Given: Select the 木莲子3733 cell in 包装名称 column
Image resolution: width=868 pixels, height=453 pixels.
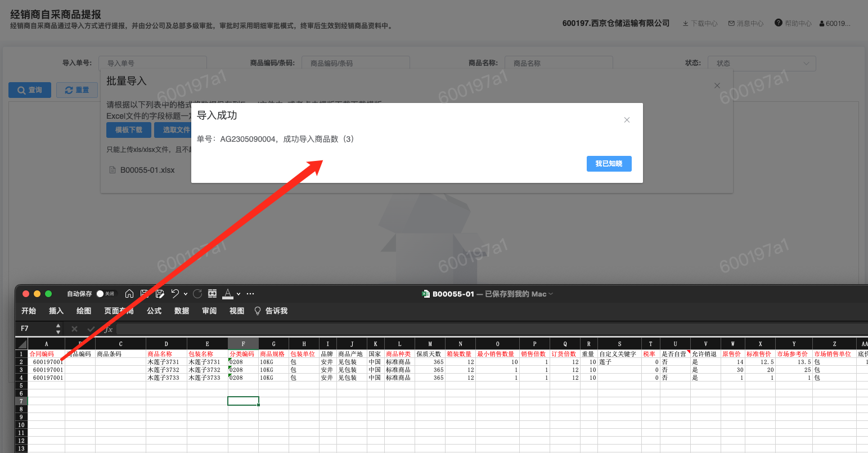Looking at the screenshot, I should [x=208, y=378].
